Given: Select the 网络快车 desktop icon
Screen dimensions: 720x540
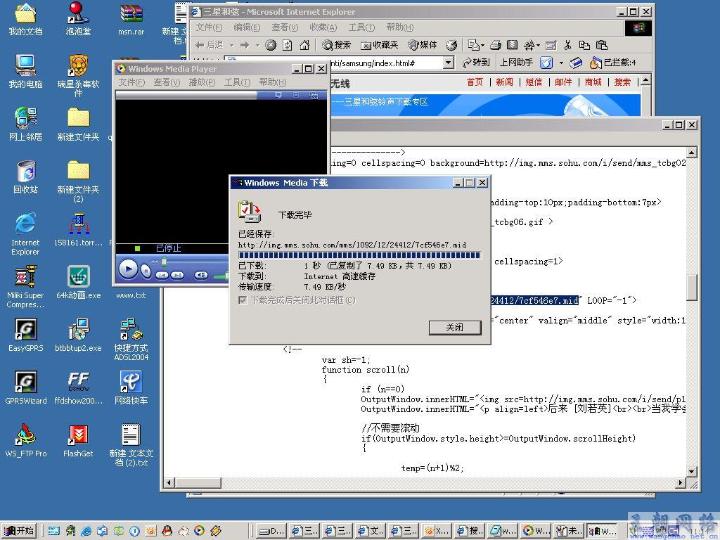Looking at the screenshot, I should tap(131, 388).
